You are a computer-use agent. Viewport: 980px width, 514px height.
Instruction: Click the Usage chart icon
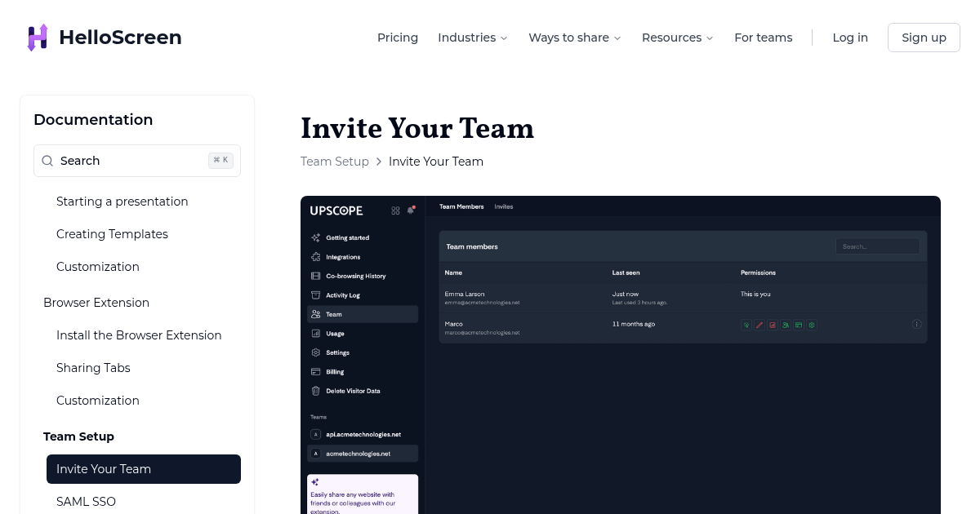click(315, 334)
